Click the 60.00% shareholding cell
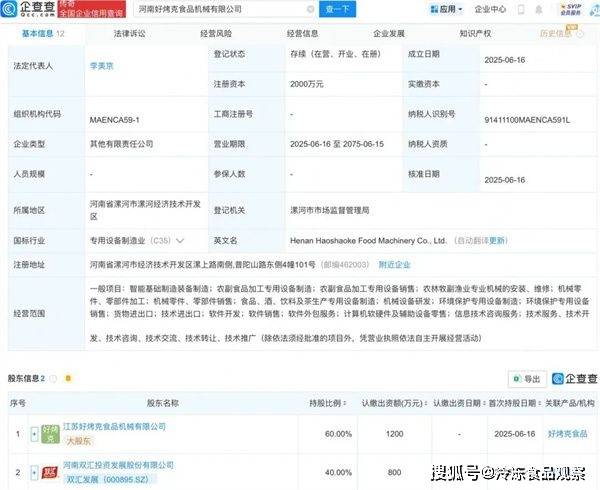This screenshot has width=600, height=490. (x=338, y=434)
